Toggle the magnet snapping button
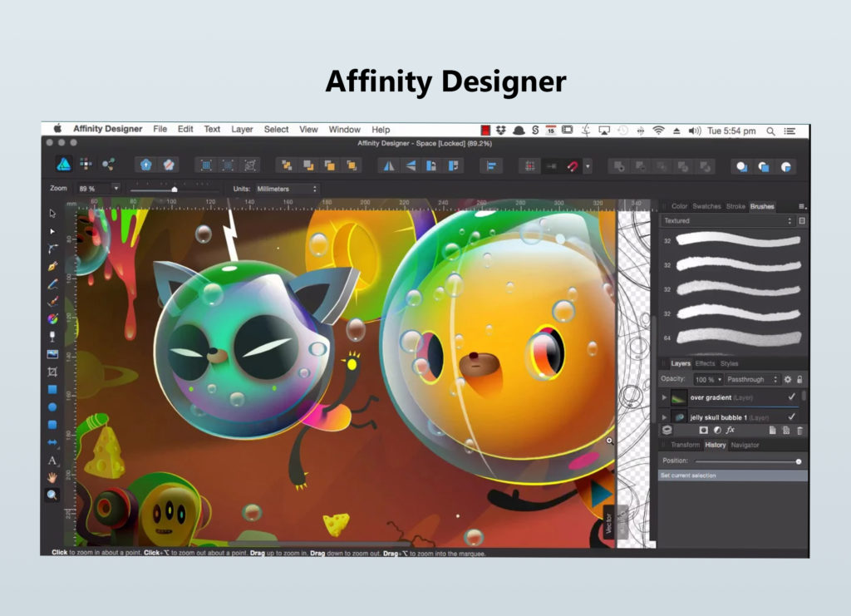 (572, 166)
